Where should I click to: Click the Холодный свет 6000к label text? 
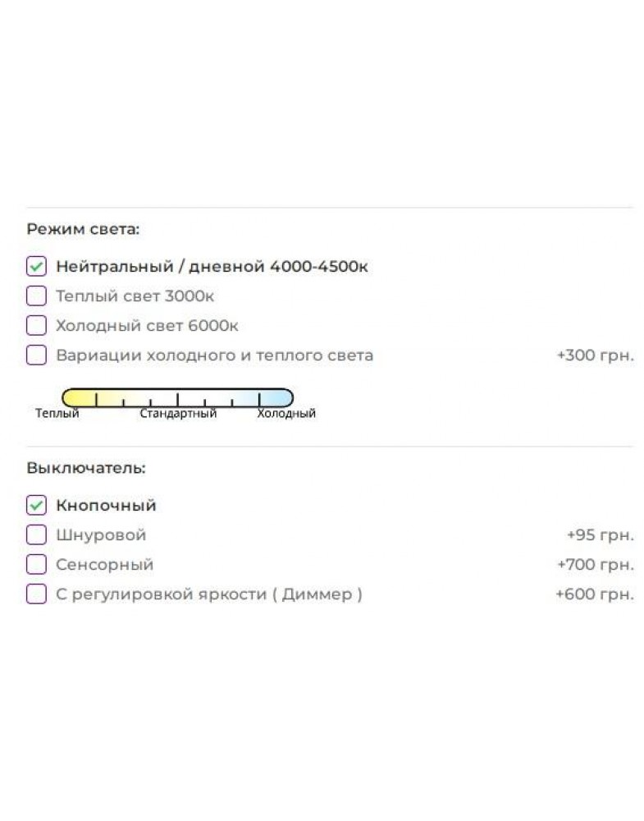point(147,325)
